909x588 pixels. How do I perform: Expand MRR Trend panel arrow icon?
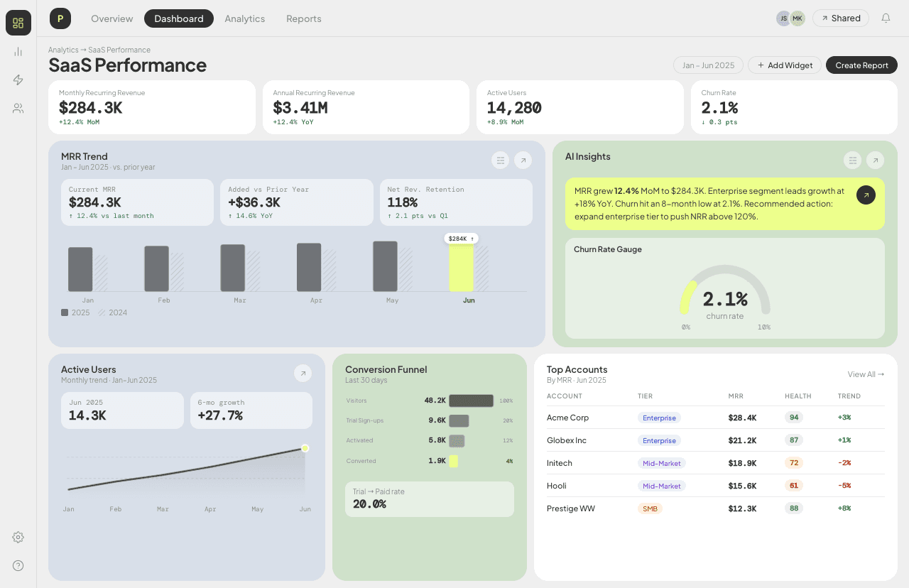[x=523, y=160]
